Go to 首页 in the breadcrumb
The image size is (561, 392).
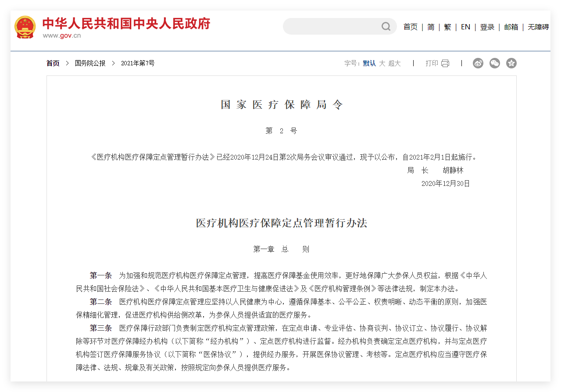pyautogui.click(x=53, y=63)
